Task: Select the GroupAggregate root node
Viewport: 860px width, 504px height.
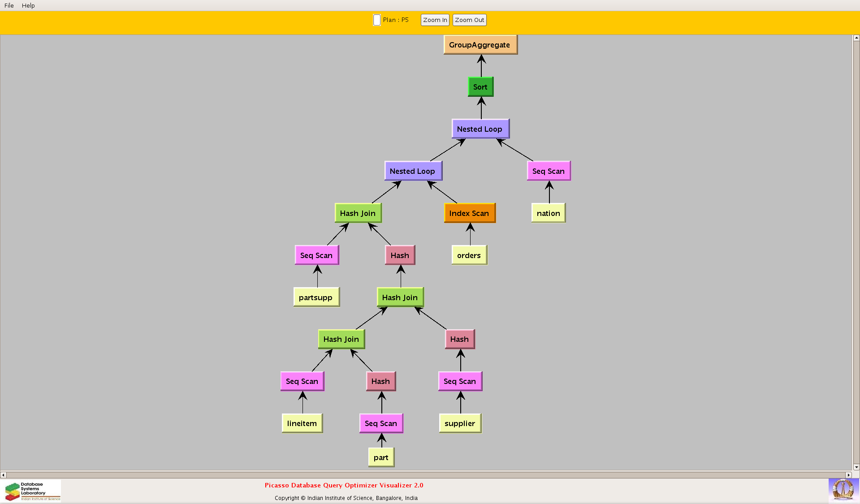Action: [480, 45]
